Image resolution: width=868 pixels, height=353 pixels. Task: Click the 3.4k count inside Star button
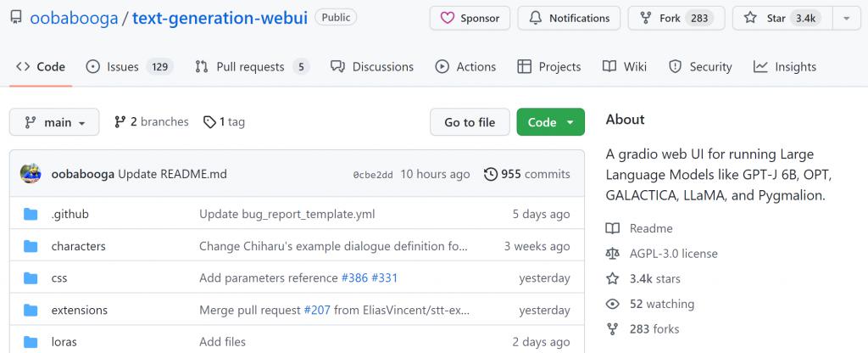tap(805, 19)
